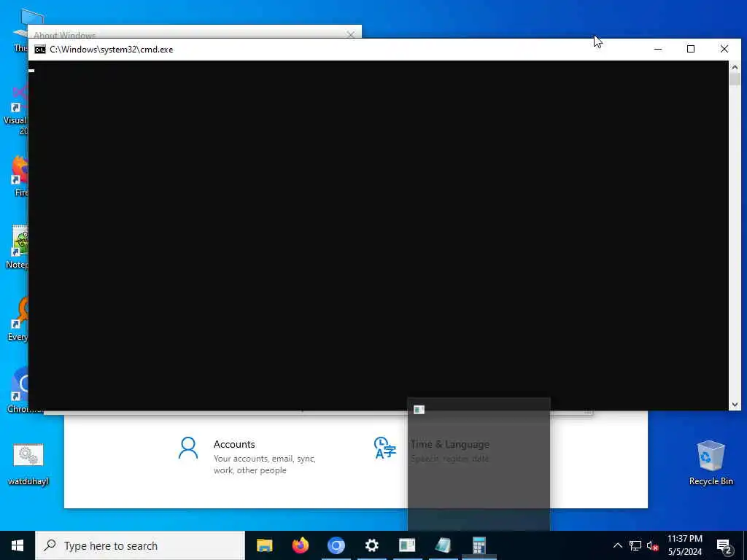
Task: Show hidden system tray icons
Action: [617, 545]
